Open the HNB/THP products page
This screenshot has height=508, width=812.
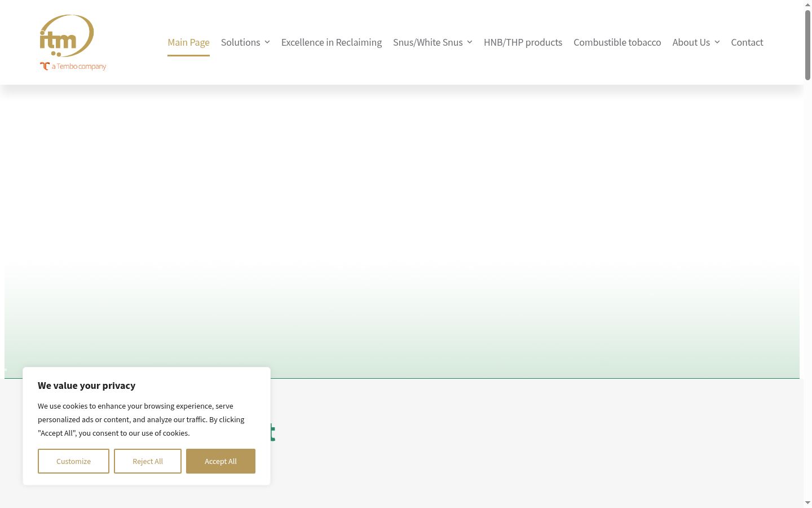tap(523, 42)
